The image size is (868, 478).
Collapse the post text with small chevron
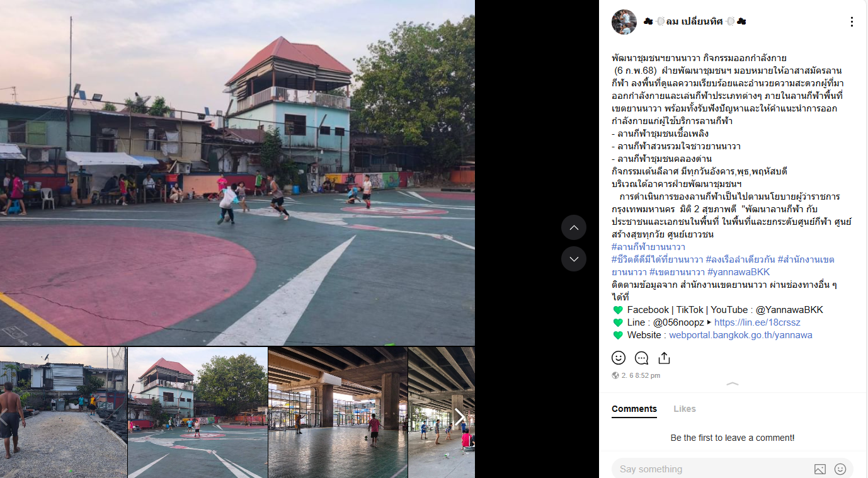click(x=733, y=384)
